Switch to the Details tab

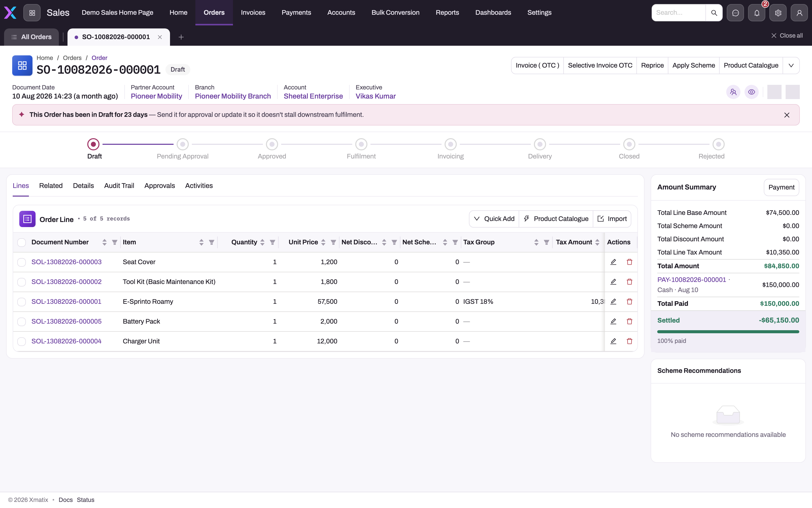[x=83, y=186]
